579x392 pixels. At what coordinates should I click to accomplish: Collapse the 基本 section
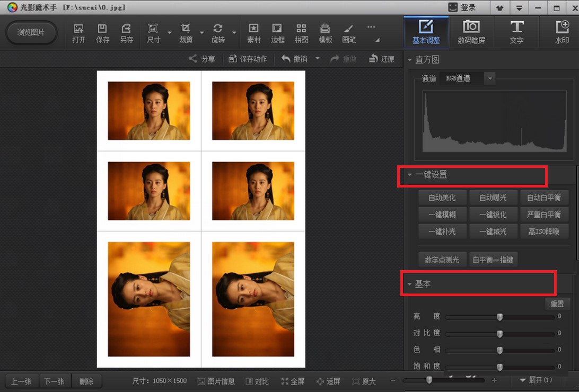click(x=409, y=284)
